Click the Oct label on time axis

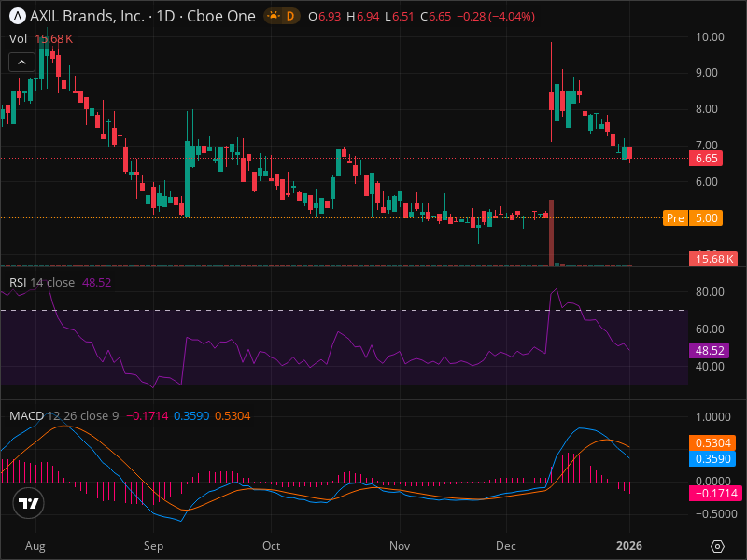(271, 546)
